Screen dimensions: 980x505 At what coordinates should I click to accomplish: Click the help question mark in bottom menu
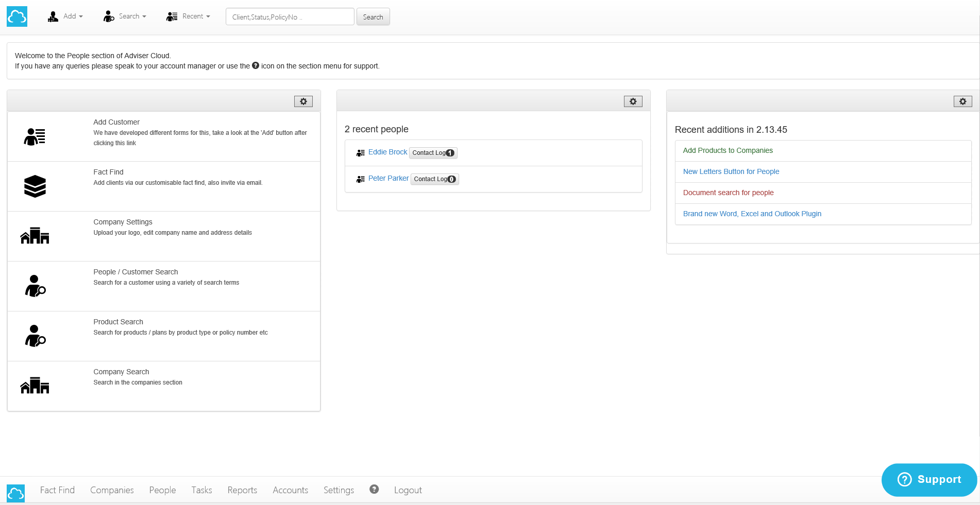(374, 490)
